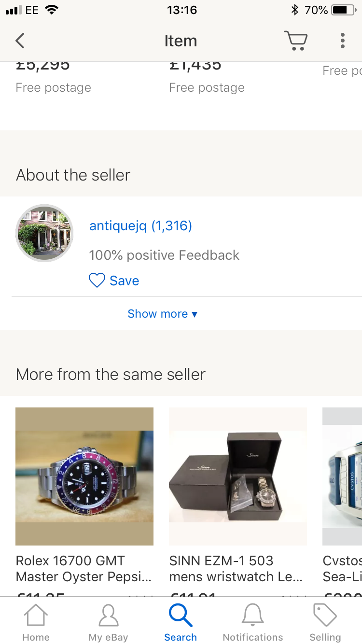This screenshot has height=644, width=362.
Task: Select the £5,295 listing price
Action: tap(43, 66)
